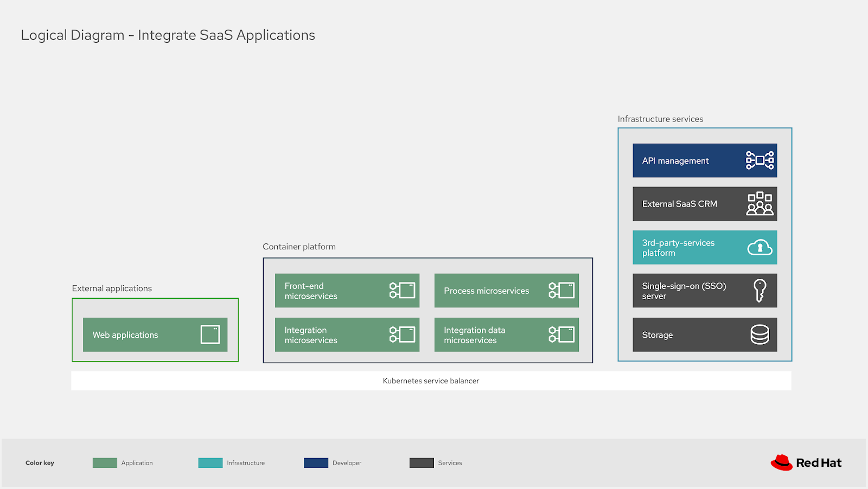The height and width of the screenshot is (489, 868).
Task: Select the key icon for Single-sign-on server
Action: click(x=759, y=290)
